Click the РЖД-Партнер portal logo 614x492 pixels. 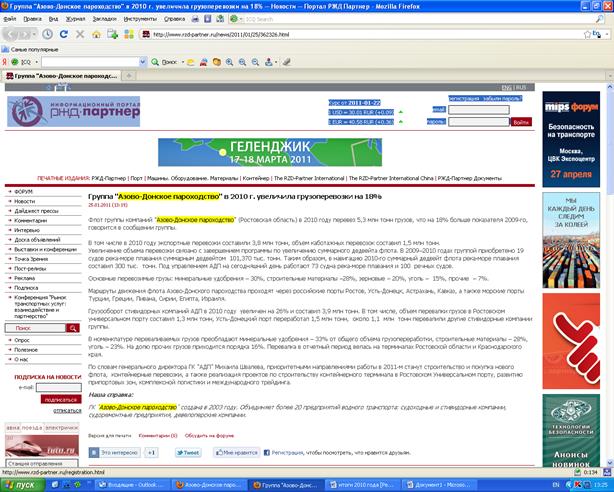(73, 111)
